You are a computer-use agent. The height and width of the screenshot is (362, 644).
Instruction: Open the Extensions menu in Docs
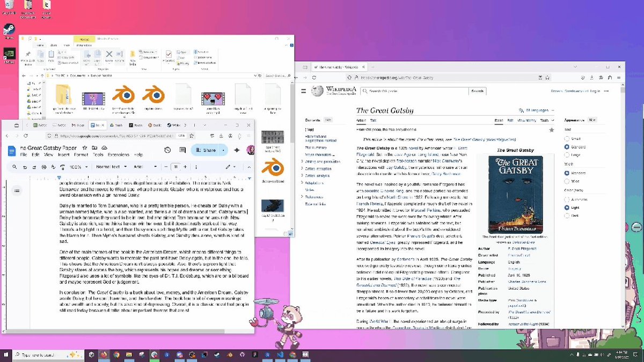coord(118,154)
